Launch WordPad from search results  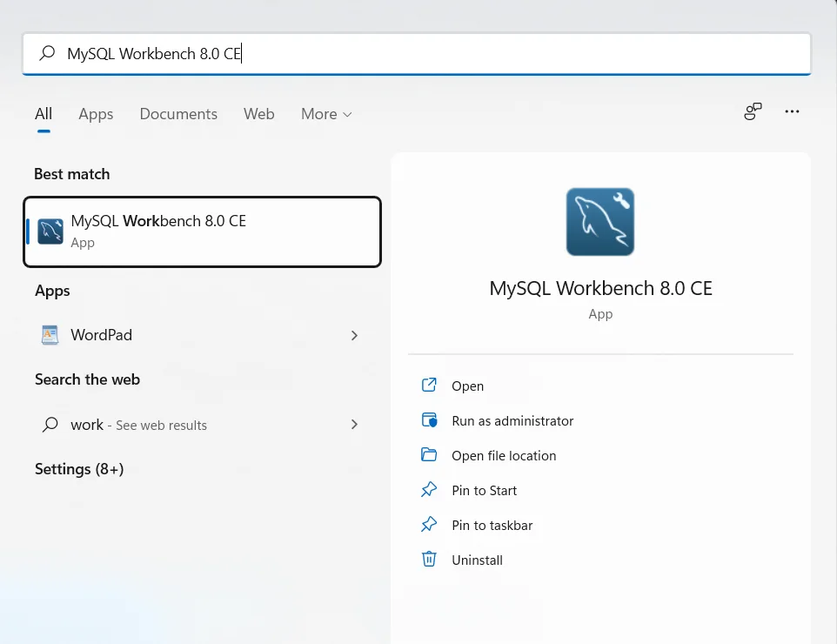coord(100,335)
